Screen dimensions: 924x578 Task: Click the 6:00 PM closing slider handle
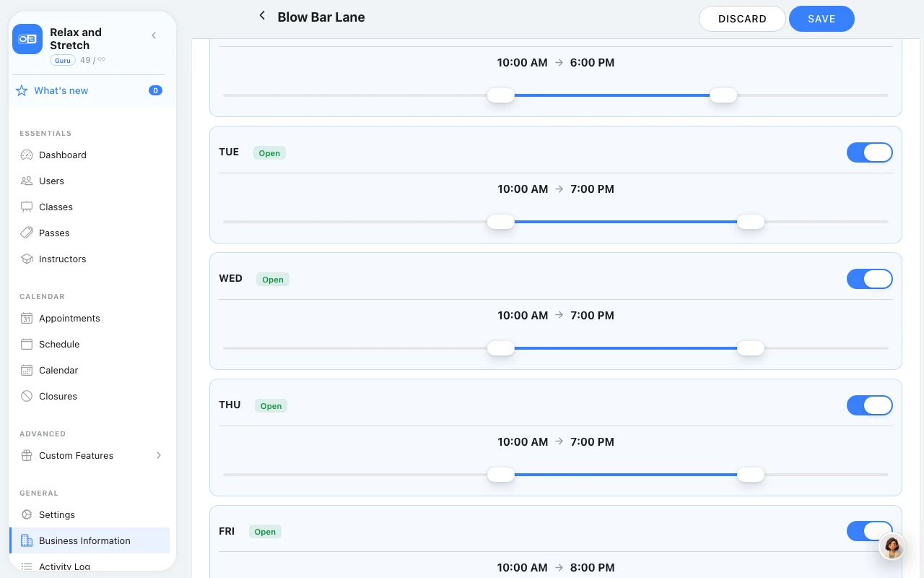[723, 95]
